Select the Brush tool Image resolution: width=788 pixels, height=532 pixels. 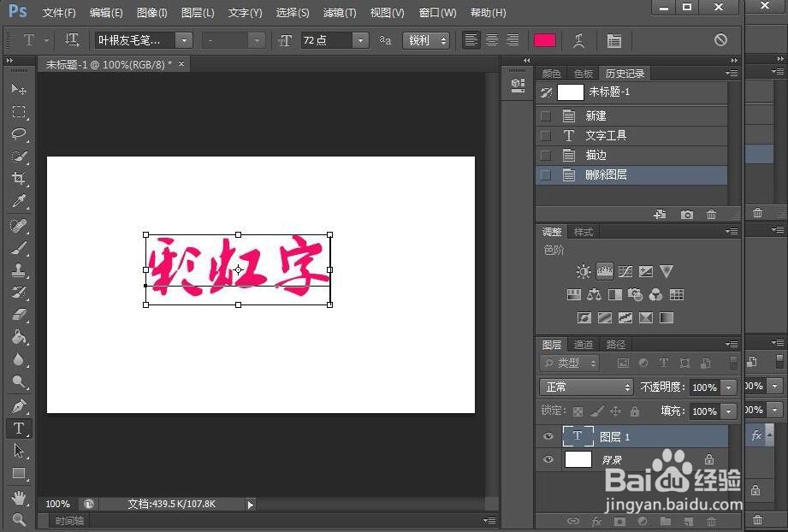point(19,248)
